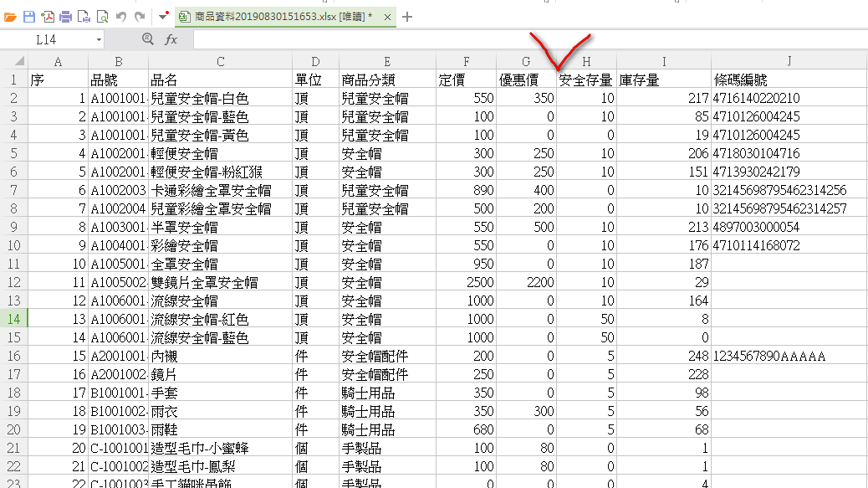This screenshot has height=488, width=868.
Task: Click the page-with-printer icon beside Print
Action: pos(84,18)
